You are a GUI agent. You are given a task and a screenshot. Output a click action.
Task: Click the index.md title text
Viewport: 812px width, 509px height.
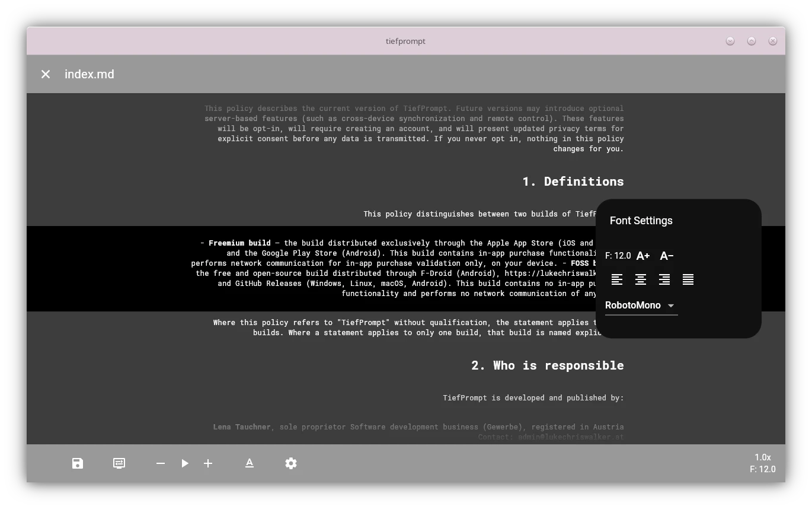[x=89, y=74]
